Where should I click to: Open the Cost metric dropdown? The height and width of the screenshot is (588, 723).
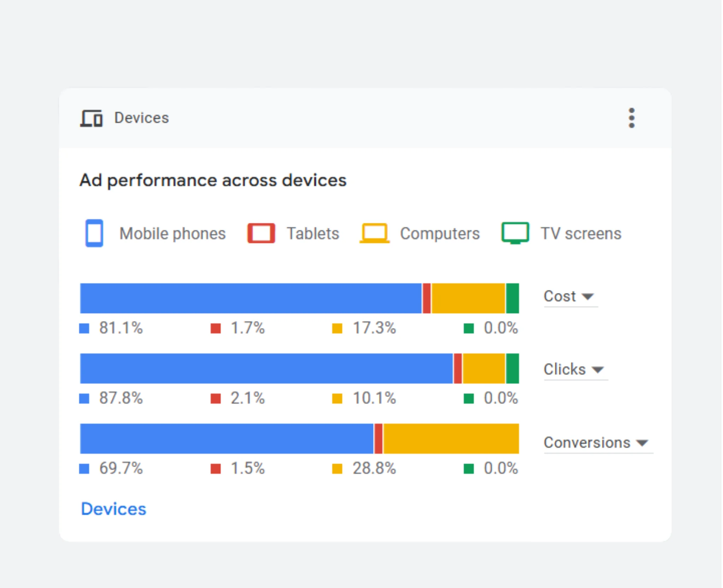pos(569,296)
